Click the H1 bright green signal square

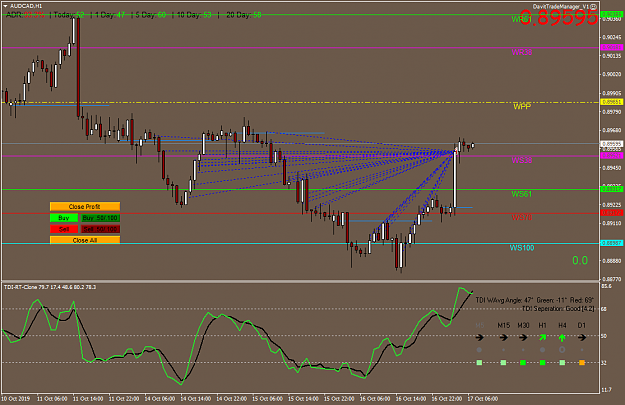(542, 363)
